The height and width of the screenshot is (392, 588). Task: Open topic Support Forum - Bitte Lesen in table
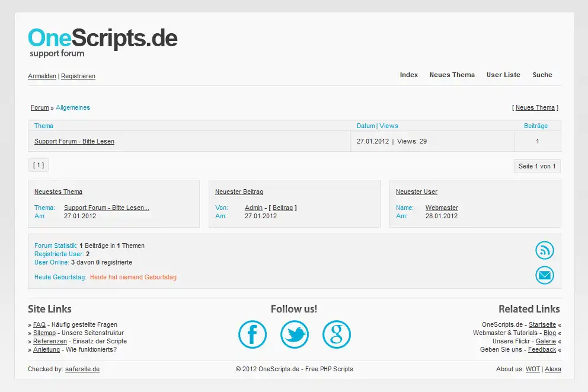[74, 141]
